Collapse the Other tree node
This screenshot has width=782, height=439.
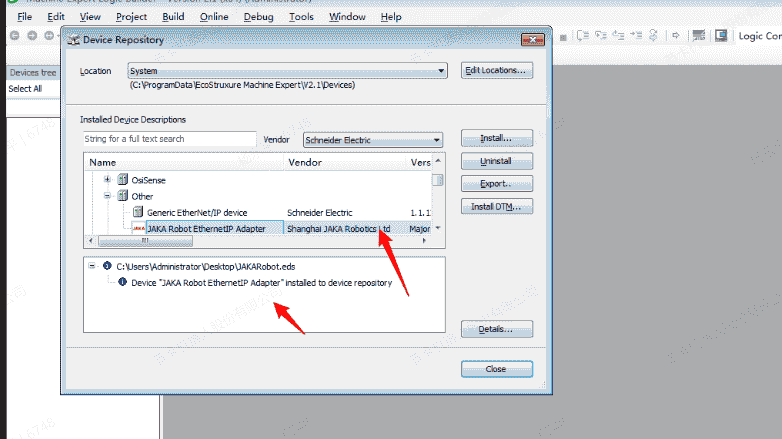(x=108, y=196)
